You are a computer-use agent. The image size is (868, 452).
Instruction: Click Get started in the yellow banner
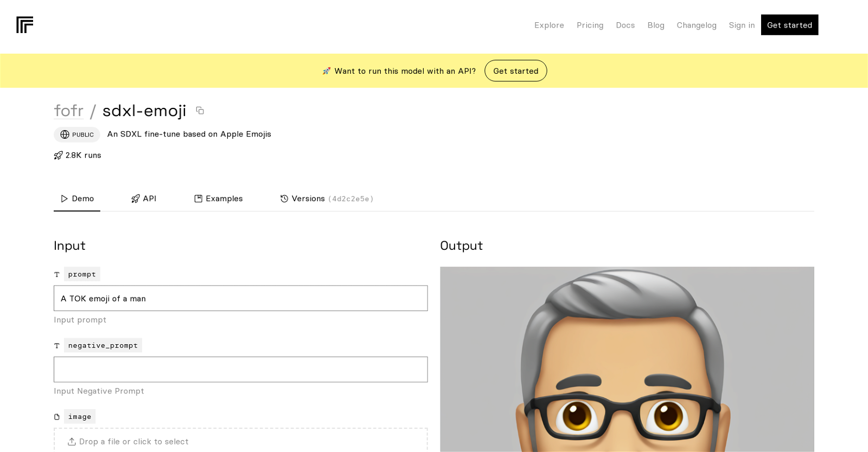(515, 71)
